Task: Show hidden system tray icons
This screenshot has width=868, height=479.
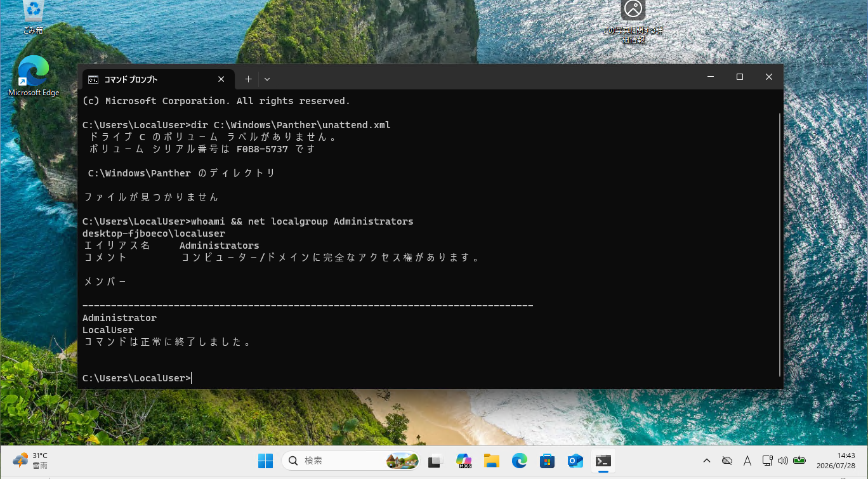Action: coord(707,461)
